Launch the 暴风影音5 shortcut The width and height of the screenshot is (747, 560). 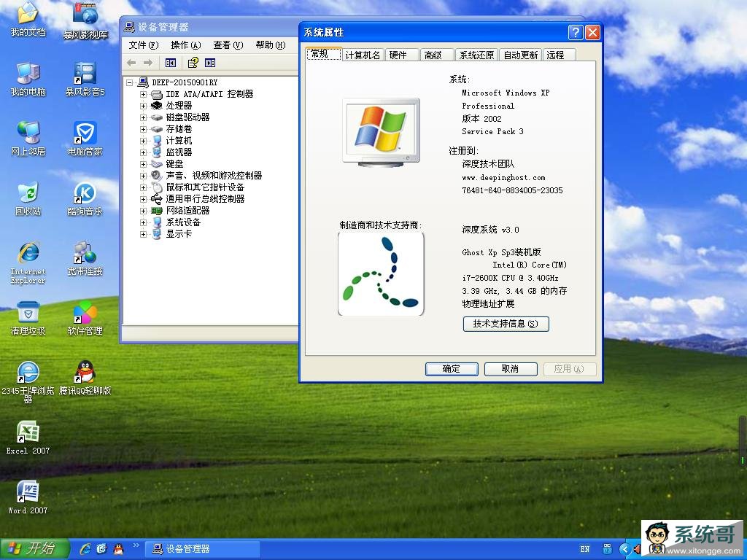(x=85, y=79)
